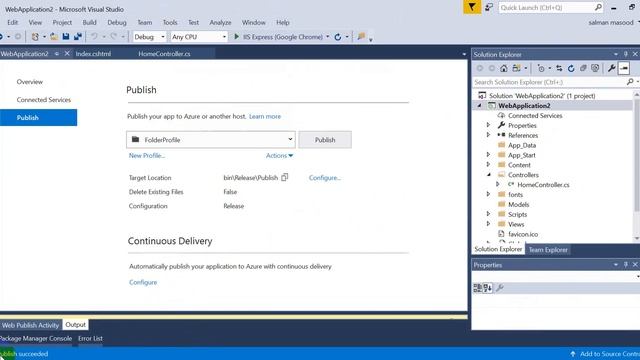Click the Publish button beside FolderProfile

325,140
